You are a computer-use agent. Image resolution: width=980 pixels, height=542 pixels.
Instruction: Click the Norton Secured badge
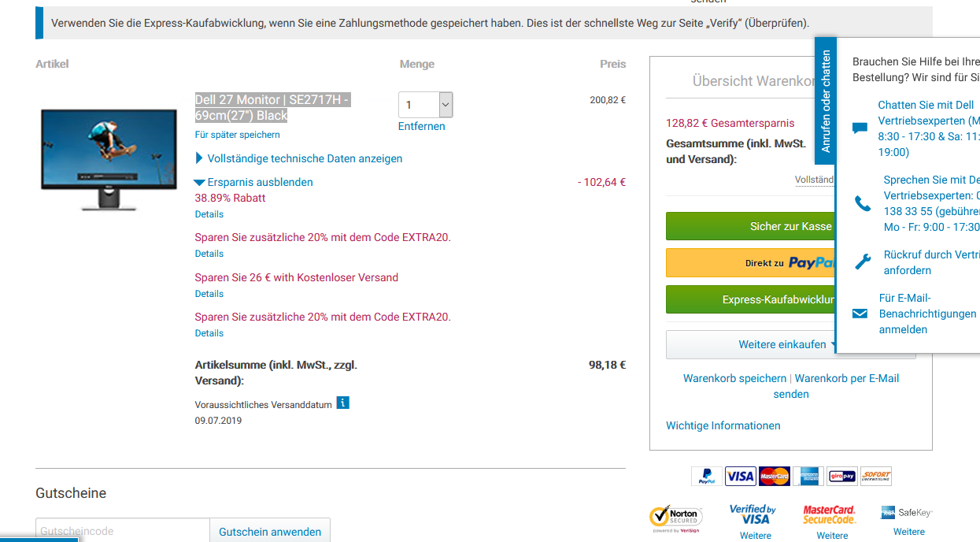(675, 517)
